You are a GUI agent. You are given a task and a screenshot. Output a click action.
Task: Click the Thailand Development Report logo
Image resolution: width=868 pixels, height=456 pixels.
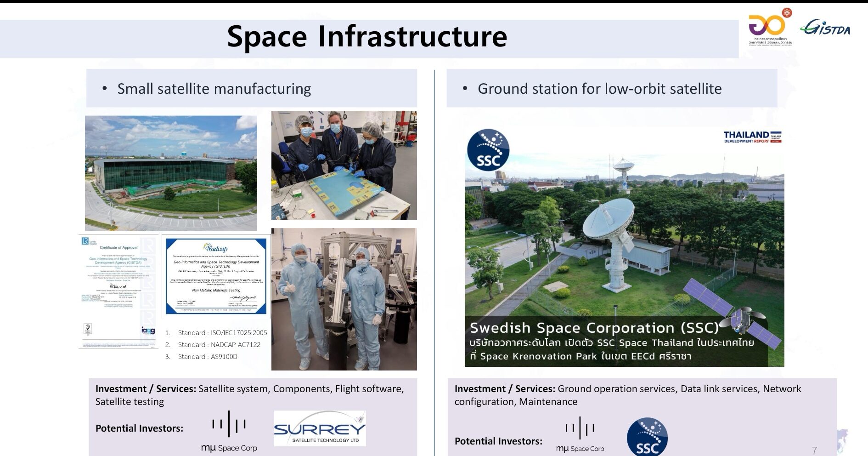click(752, 137)
